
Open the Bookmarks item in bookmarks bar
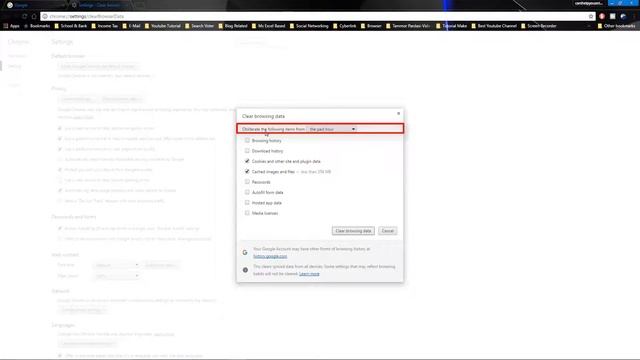click(x=37, y=26)
